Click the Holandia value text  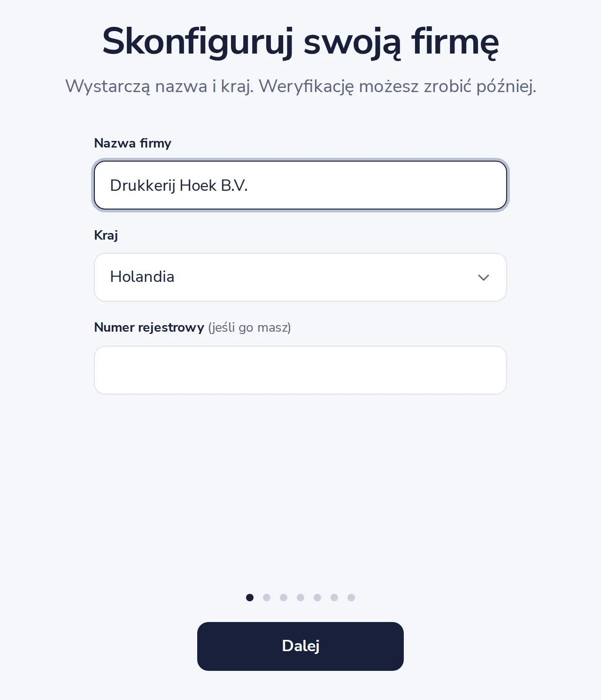point(142,277)
